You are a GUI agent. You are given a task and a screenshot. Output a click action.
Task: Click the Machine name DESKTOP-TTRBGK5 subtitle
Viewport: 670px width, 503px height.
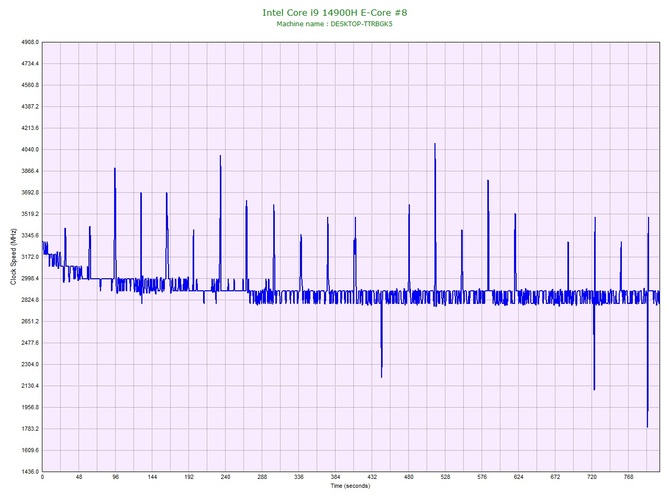point(334,24)
